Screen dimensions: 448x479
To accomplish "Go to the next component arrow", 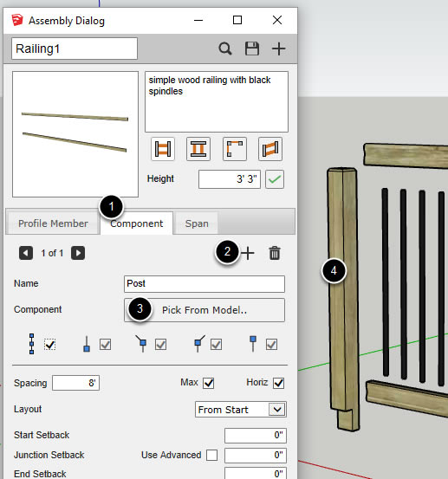I will 78,253.
